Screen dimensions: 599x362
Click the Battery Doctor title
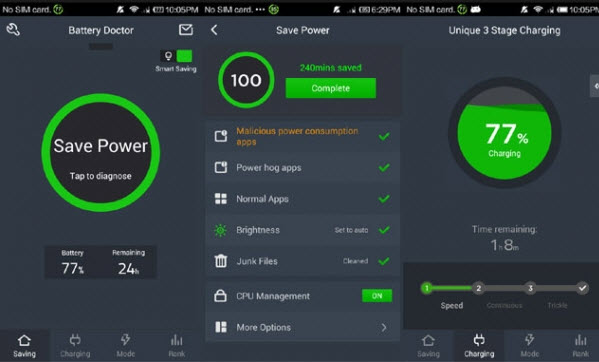(x=101, y=30)
